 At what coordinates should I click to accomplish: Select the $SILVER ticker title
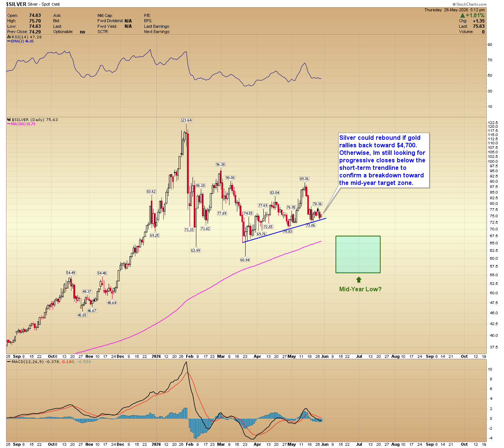pyautogui.click(x=16, y=4)
